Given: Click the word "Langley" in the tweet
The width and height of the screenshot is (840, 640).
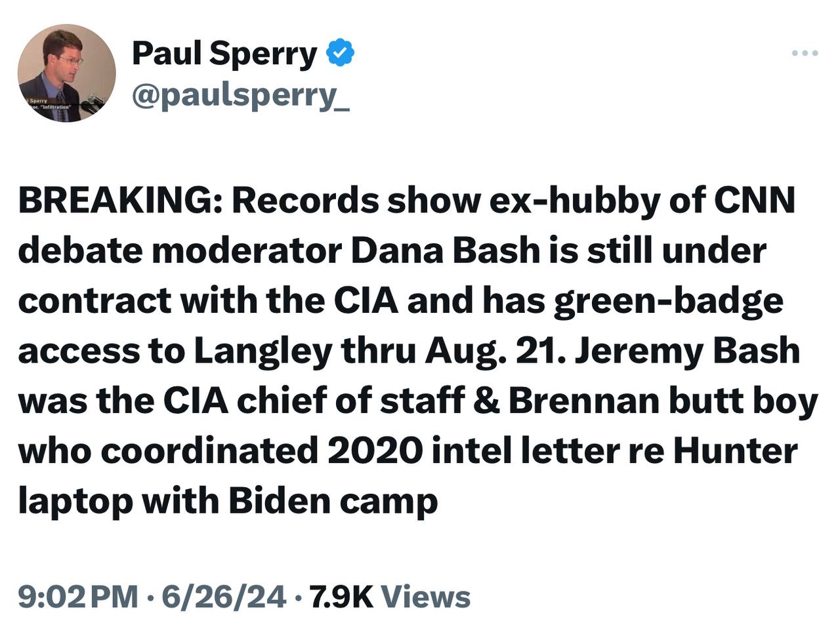Looking at the screenshot, I should pyautogui.click(x=262, y=352).
